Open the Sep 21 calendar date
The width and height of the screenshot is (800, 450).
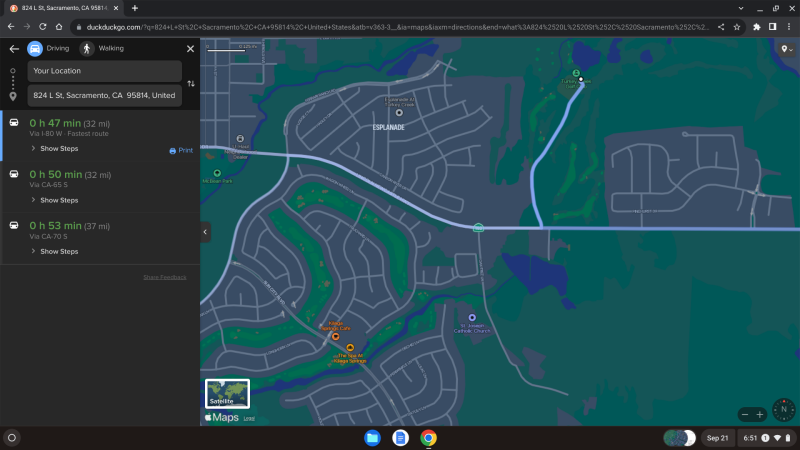tap(717, 438)
